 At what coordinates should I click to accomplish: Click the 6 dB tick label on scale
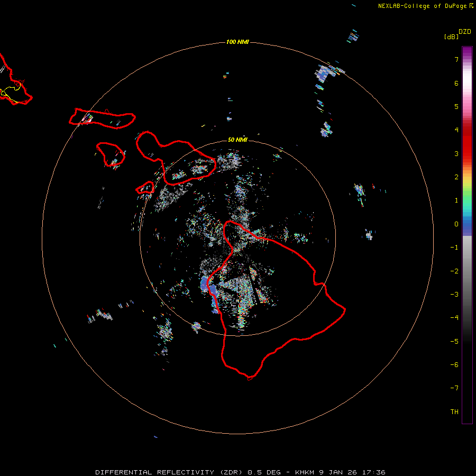coord(456,83)
